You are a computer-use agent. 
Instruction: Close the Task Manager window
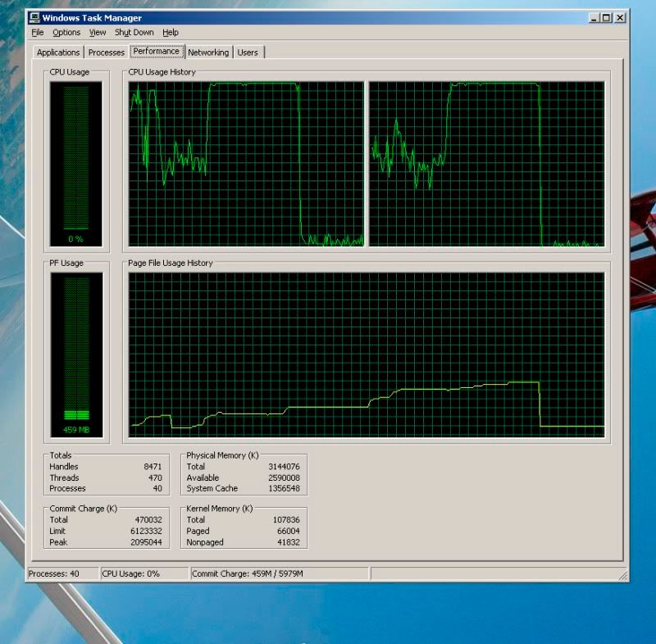[620, 18]
